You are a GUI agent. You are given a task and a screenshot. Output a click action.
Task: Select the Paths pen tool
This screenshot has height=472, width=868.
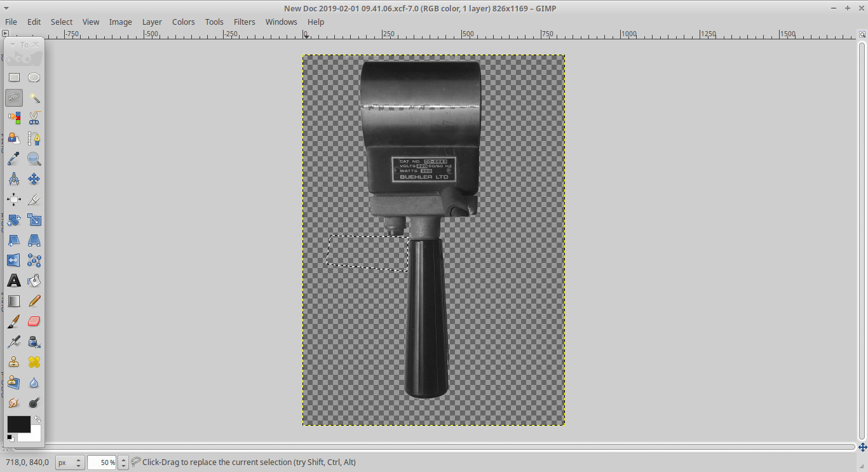(34, 138)
